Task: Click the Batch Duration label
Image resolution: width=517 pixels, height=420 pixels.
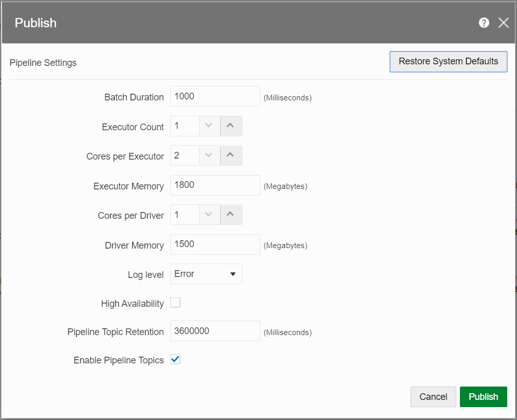Action: [134, 97]
